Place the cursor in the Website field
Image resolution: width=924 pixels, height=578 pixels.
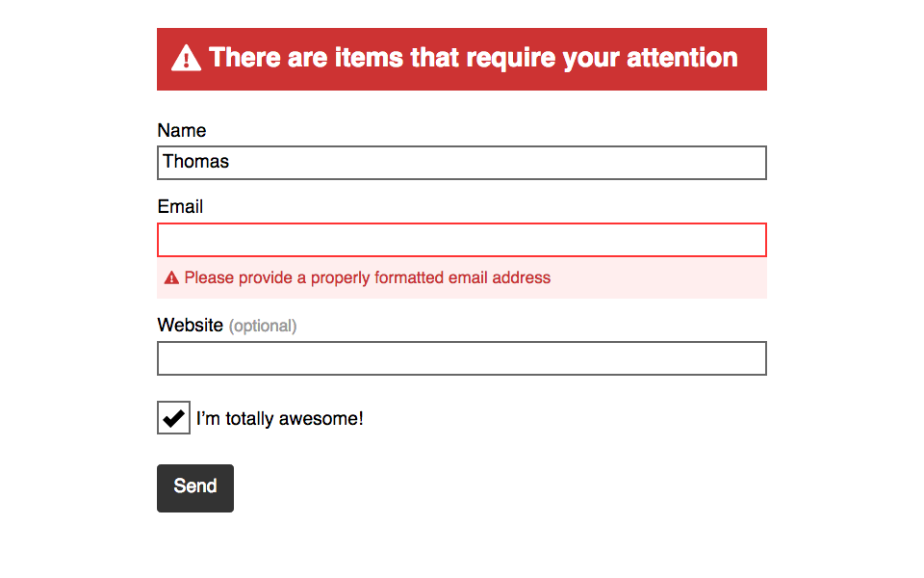461,357
